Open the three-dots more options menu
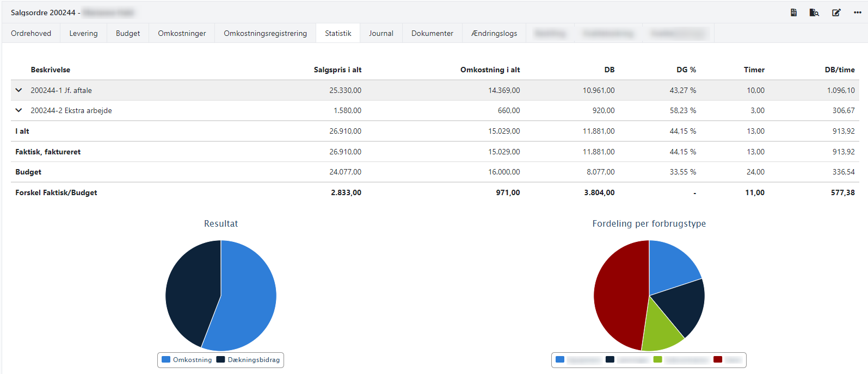Screen dimensions: 868x374 click(x=857, y=13)
